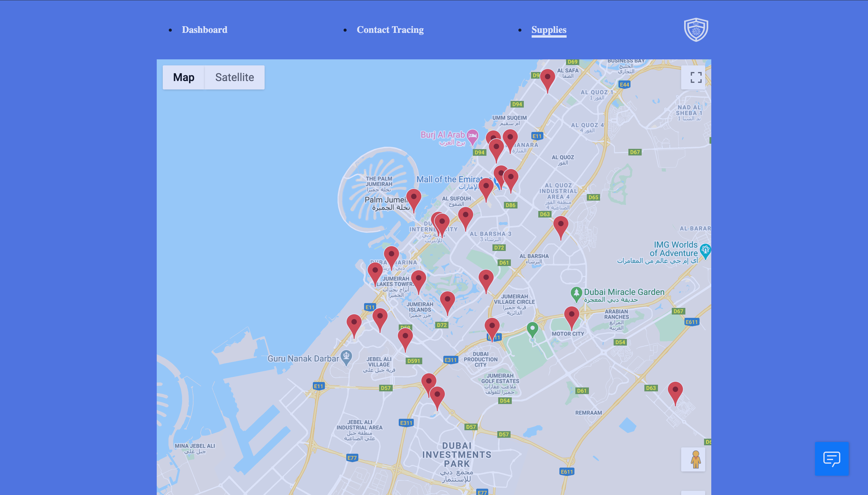Click the green pin near Motor City

pyautogui.click(x=532, y=328)
